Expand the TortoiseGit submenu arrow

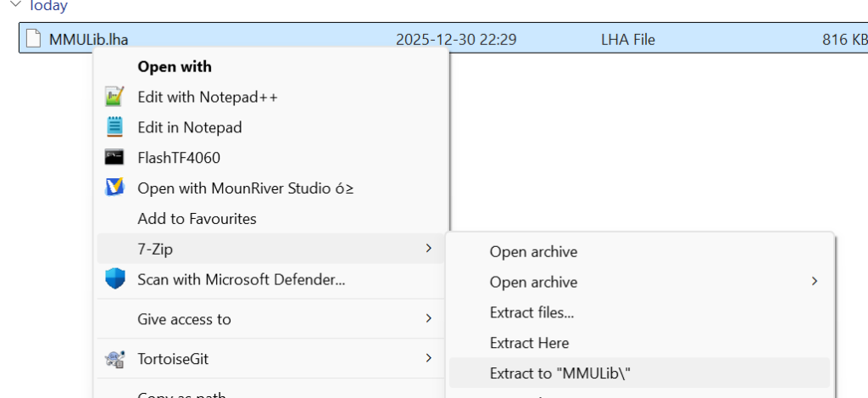coord(429,359)
